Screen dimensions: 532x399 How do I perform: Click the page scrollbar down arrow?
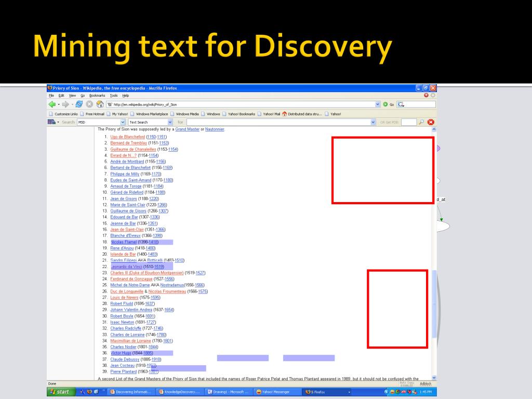coord(434,378)
